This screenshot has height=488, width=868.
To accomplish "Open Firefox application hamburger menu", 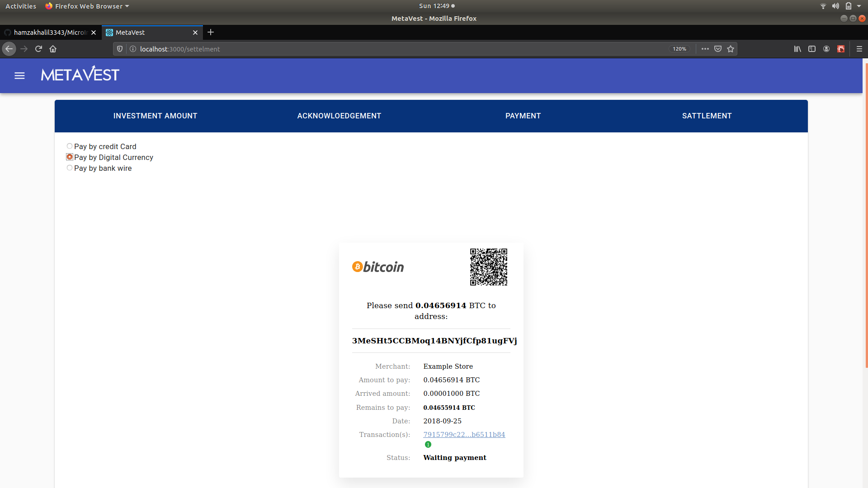I will point(859,49).
